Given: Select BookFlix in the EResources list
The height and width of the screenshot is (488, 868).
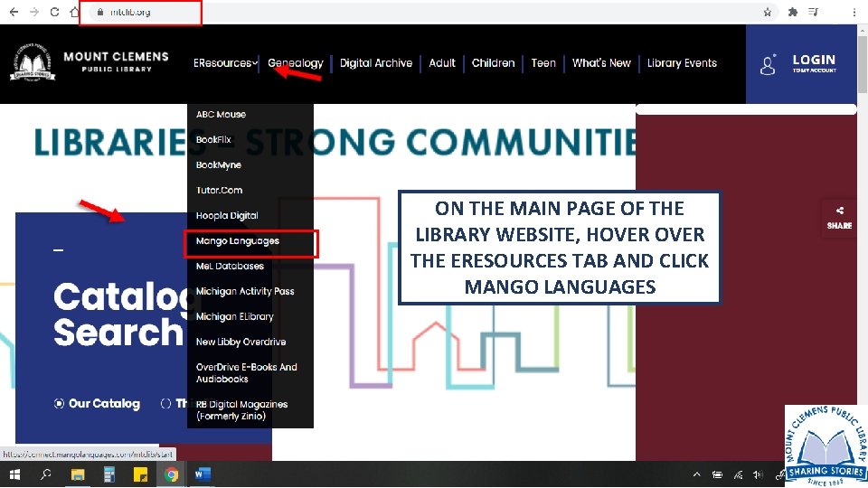Looking at the screenshot, I should click(x=213, y=139).
